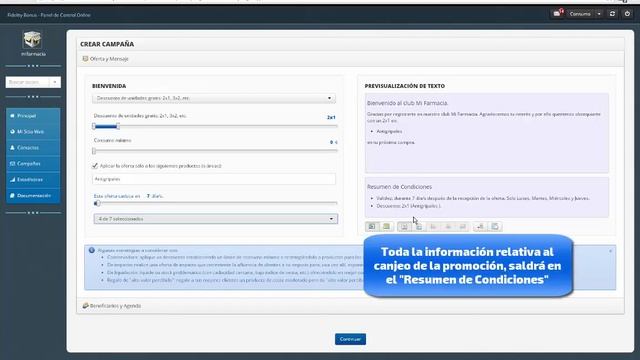Click the left handle of the 2x1 slider

[94, 127]
